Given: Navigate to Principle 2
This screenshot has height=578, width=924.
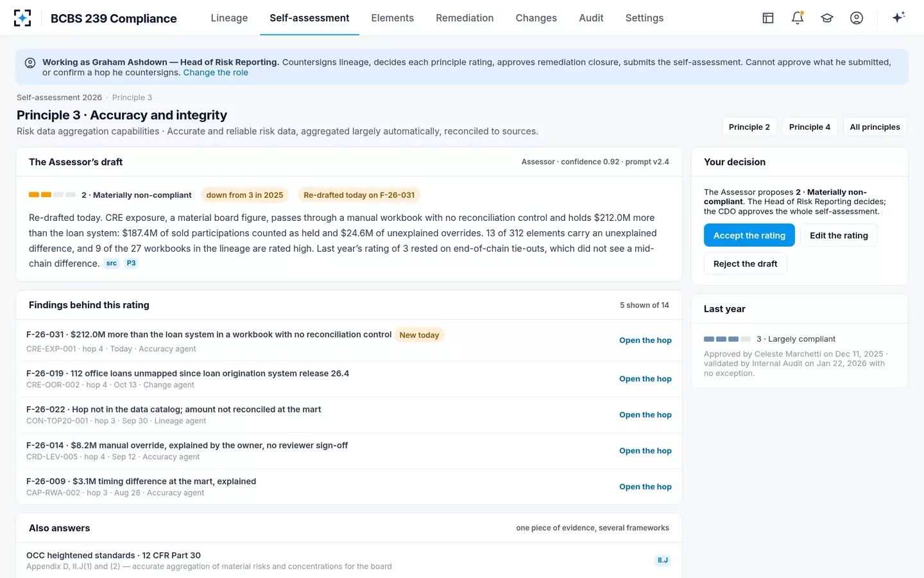Looking at the screenshot, I should point(749,127).
